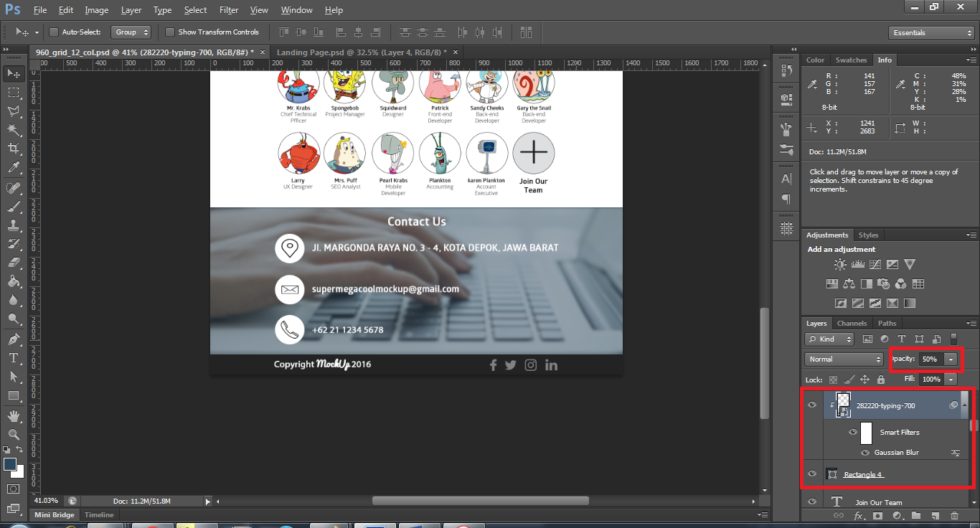Hide the 282220-typing-700 layer
This screenshot has width=980, height=528.
click(x=812, y=405)
